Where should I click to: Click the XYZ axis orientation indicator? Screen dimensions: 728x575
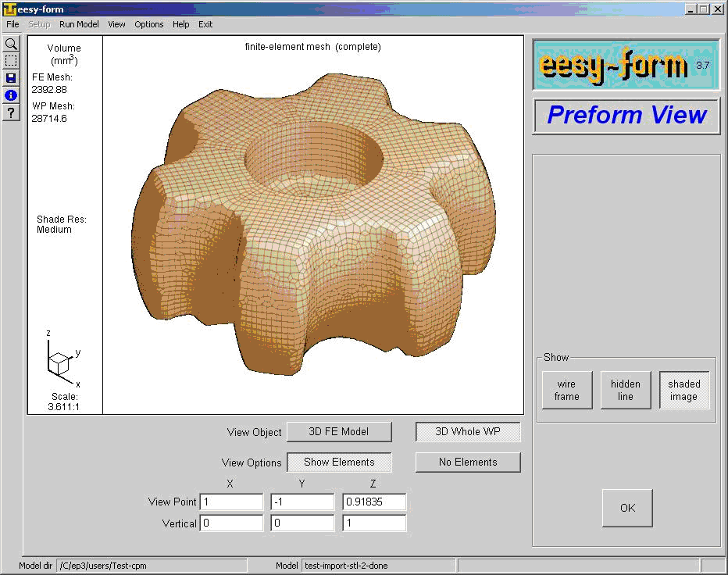(61, 361)
